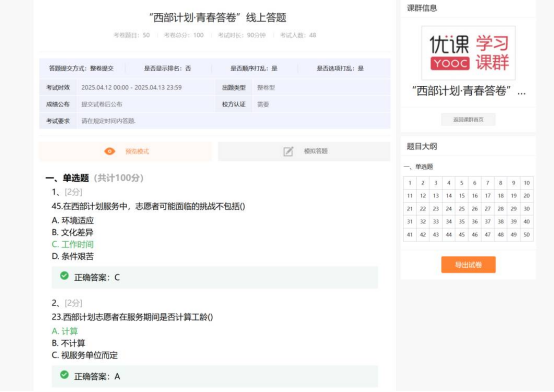This screenshot has width=554, height=392.
Task: Jump to question 1 in the outline grid
Action: point(410,183)
